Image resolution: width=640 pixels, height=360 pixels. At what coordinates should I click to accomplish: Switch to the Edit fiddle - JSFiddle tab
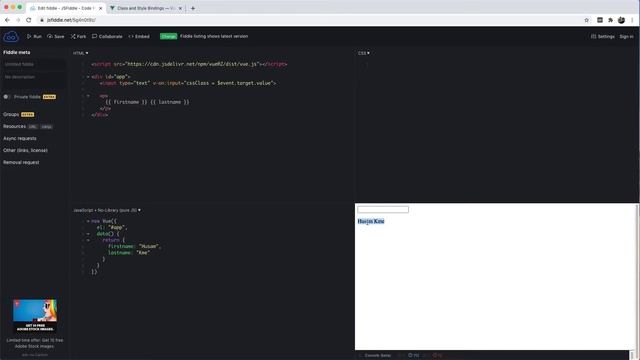click(x=65, y=8)
